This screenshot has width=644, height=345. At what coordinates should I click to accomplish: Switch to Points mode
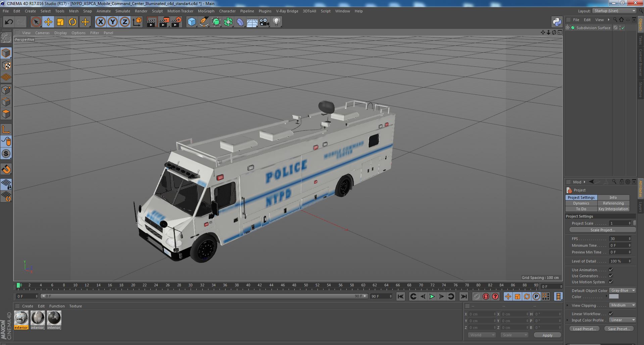pyautogui.click(x=6, y=90)
